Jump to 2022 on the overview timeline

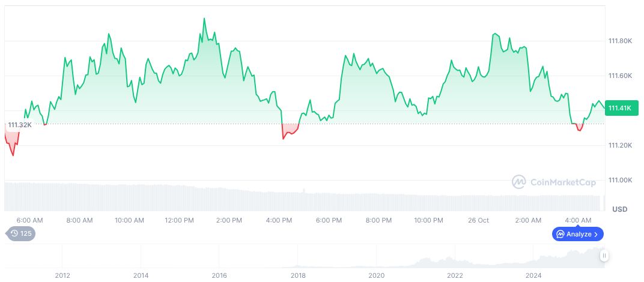pyautogui.click(x=455, y=275)
